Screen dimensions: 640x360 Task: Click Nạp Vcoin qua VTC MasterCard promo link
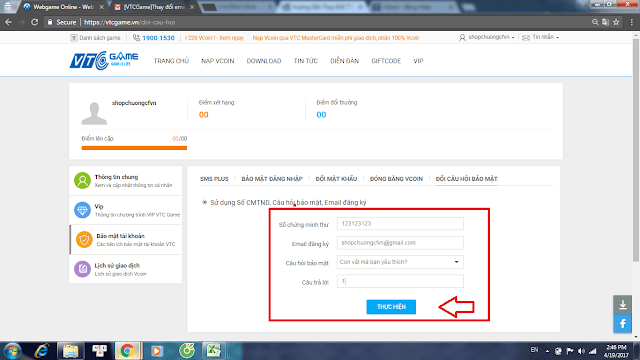pyautogui.click(x=336, y=38)
